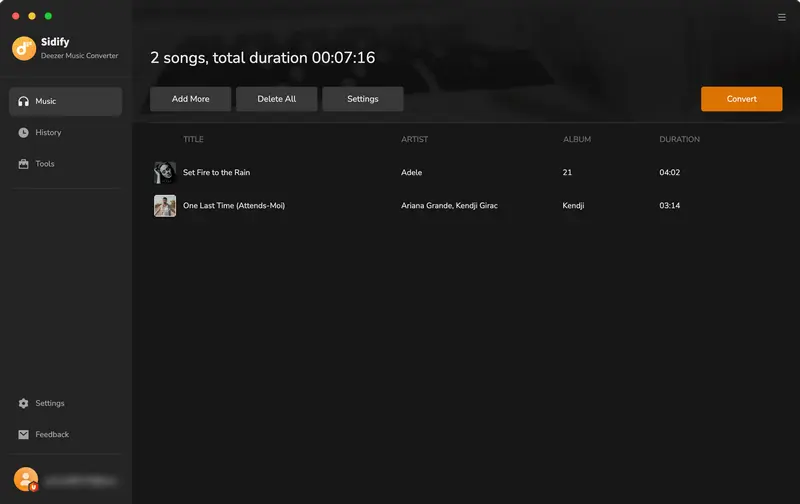
Task: Click the clock History icon
Action: point(23,133)
